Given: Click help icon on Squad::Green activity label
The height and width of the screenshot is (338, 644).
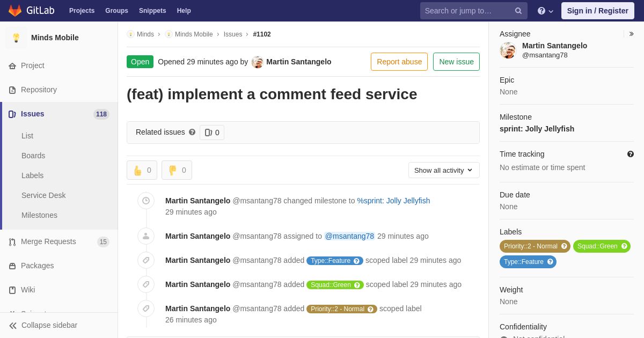Looking at the screenshot, I should pyautogui.click(x=357, y=285).
